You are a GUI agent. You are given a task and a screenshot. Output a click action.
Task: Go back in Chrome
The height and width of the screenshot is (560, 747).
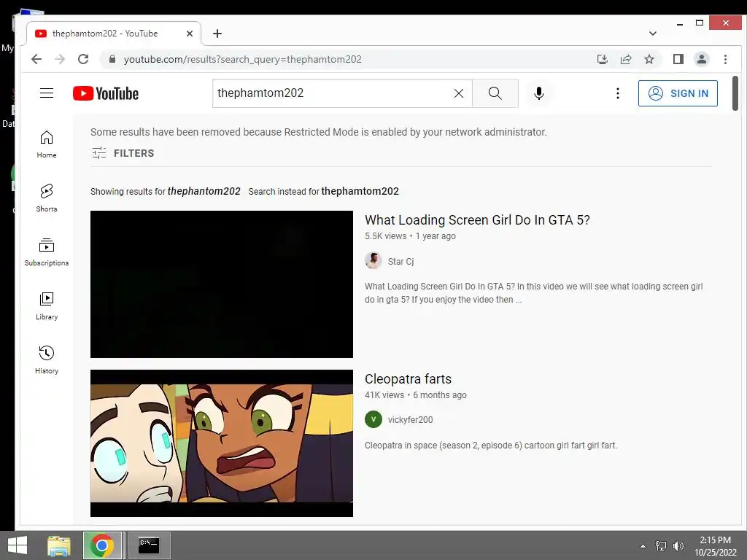tap(36, 59)
